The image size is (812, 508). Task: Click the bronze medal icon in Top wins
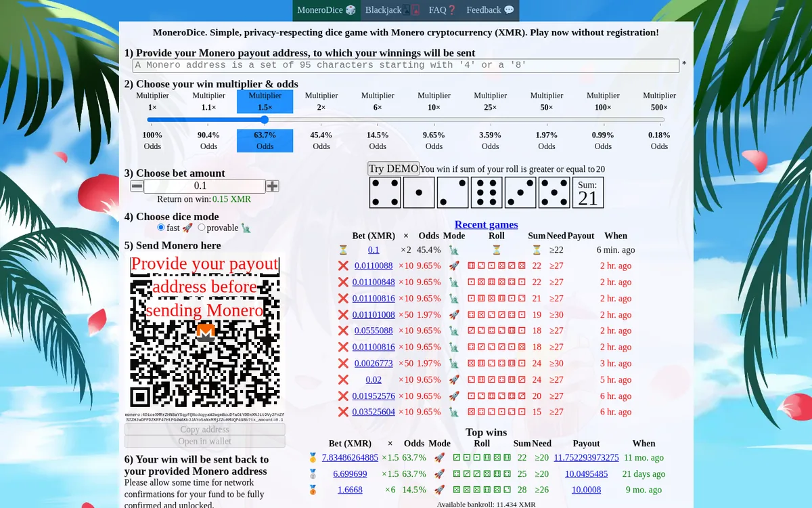[313, 490]
